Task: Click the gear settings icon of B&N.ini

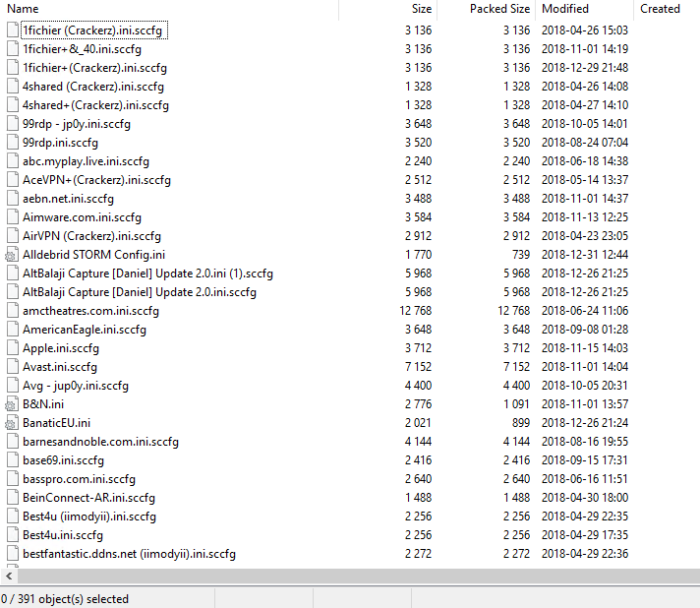Action: (x=12, y=404)
